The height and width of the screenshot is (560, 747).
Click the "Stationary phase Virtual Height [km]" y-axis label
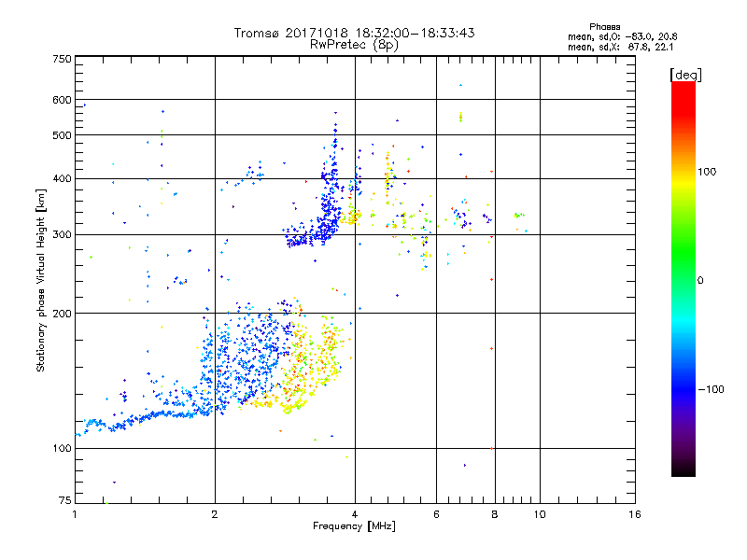(41, 281)
